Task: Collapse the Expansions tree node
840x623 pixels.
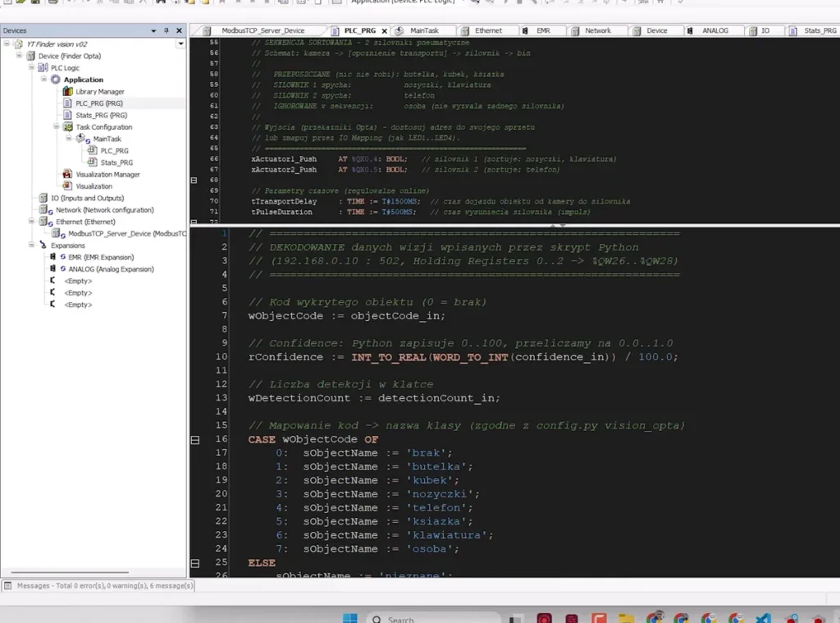Action: pos(32,245)
